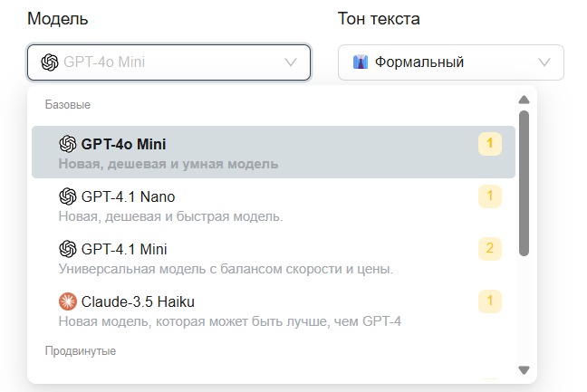The image size is (587, 392).
Task: Click the scrollbar down arrow in model list
Action: pos(524,370)
